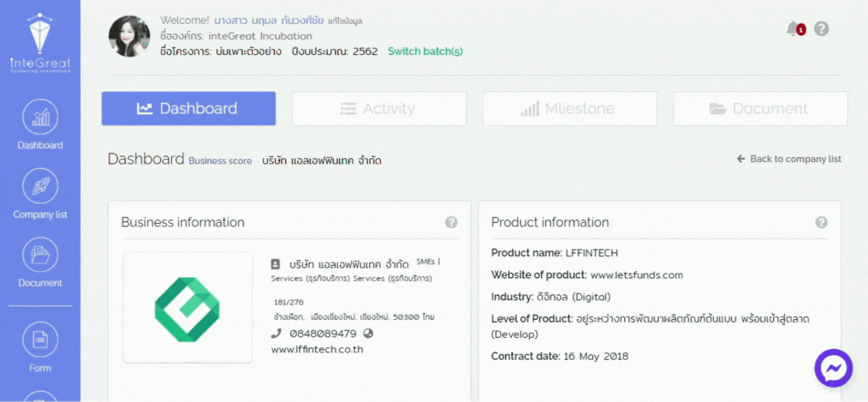This screenshot has width=868, height=402.
Task: Click budget year 2562 text
Action: pos(334,51)
